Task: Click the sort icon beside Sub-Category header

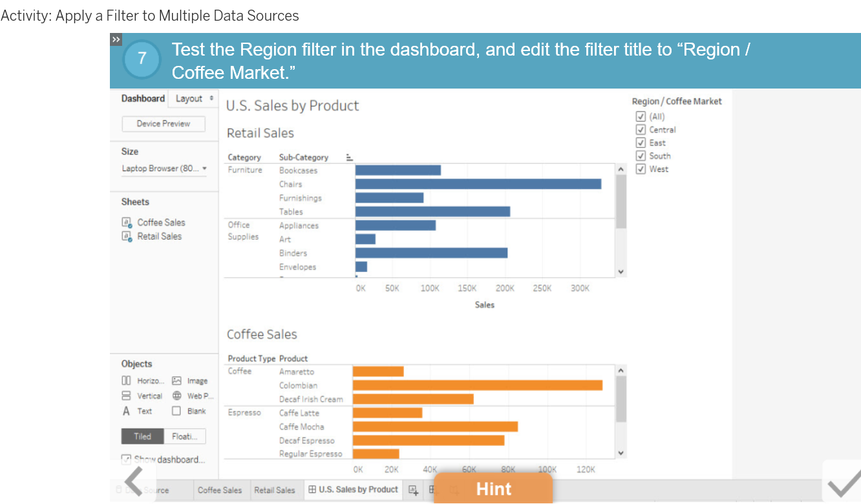Action: point(349,157)
